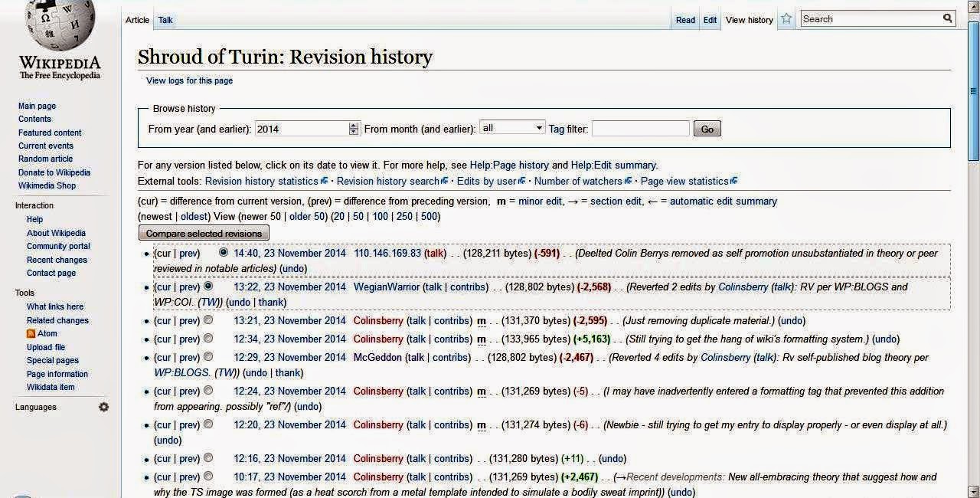Select radio for 13:22 WegianWarrior revision
Image resolution: width=980 pixels, height=498 pixels.
pyautogui.click(x=208, y=286)
